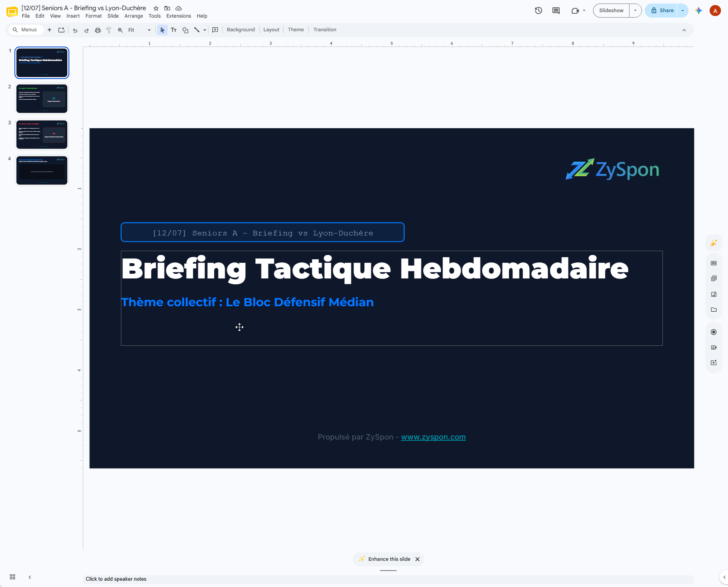Select slide 4 thumbnail

tap(42, 171)
